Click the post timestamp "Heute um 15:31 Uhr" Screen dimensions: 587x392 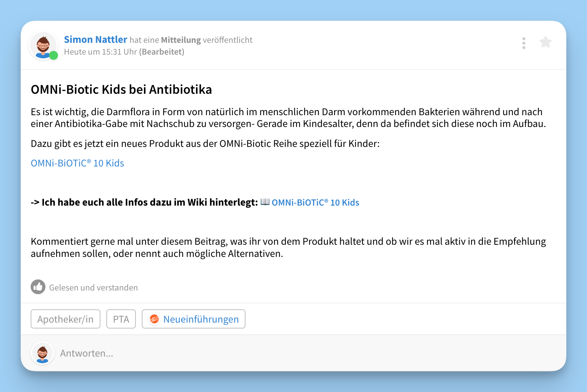100,52
